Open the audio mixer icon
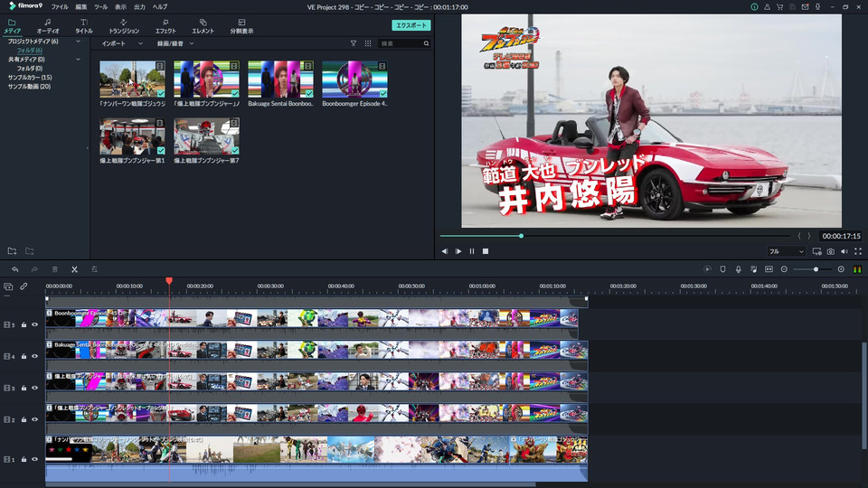 point(753,269)
